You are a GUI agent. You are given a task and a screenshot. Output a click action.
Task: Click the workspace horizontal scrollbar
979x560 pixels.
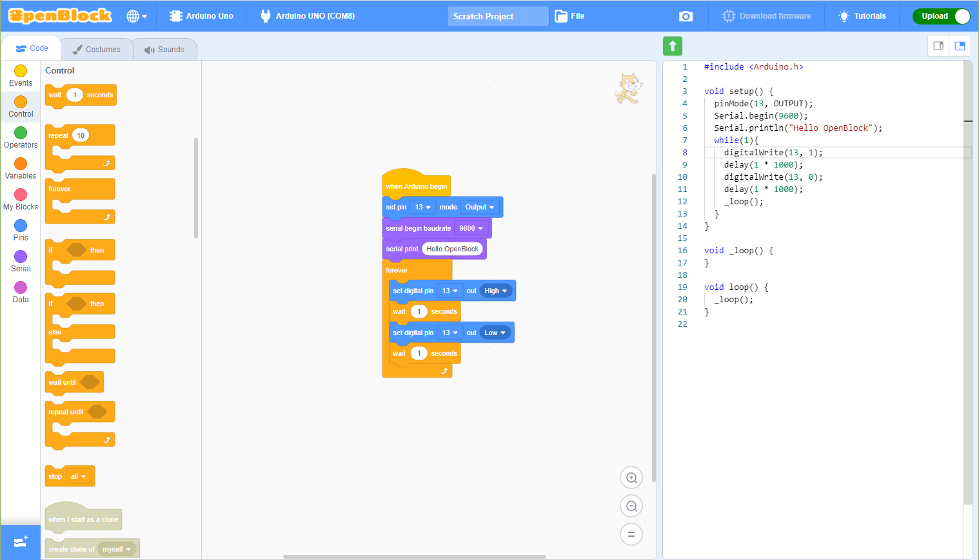pos(415,557)
